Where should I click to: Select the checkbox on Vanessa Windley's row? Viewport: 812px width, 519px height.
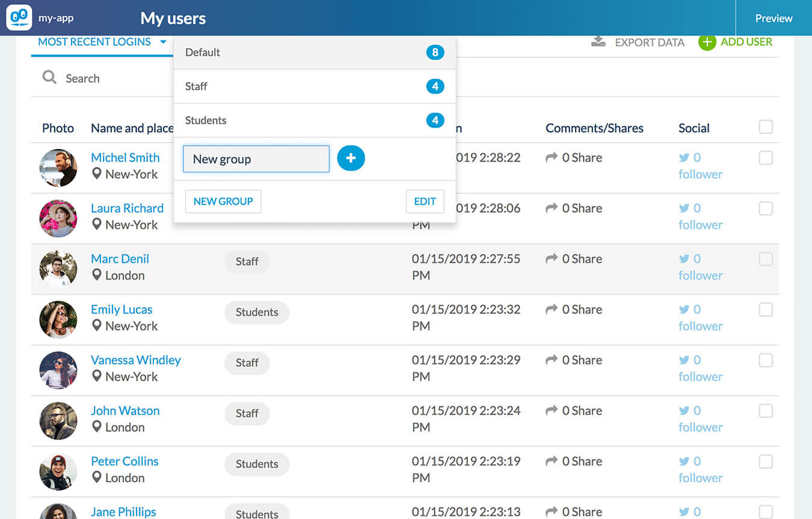tap(765, 360)
